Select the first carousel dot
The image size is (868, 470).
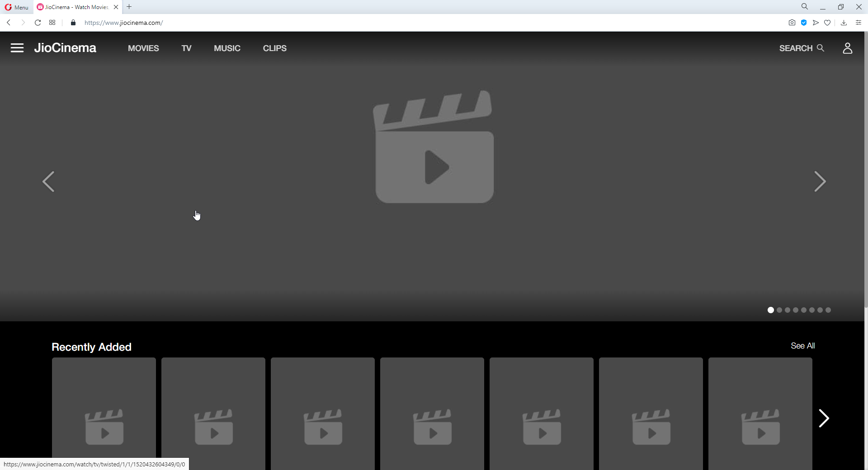tap(771, 310)
